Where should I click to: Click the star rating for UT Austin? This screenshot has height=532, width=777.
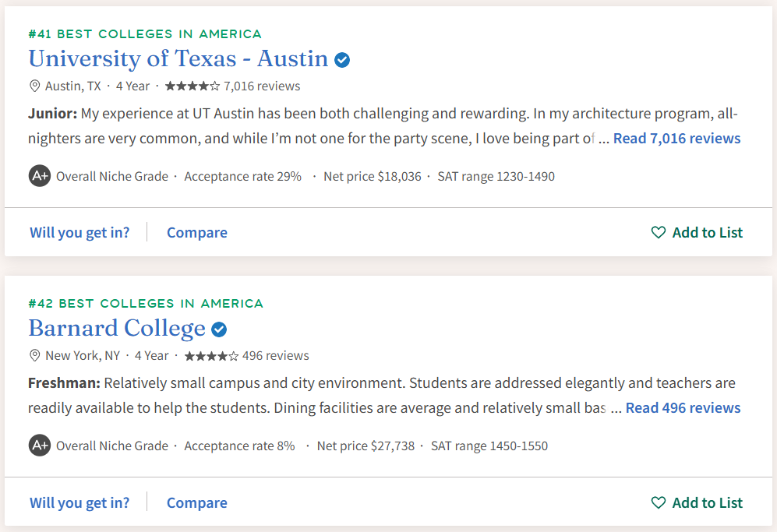click(192, 86)
